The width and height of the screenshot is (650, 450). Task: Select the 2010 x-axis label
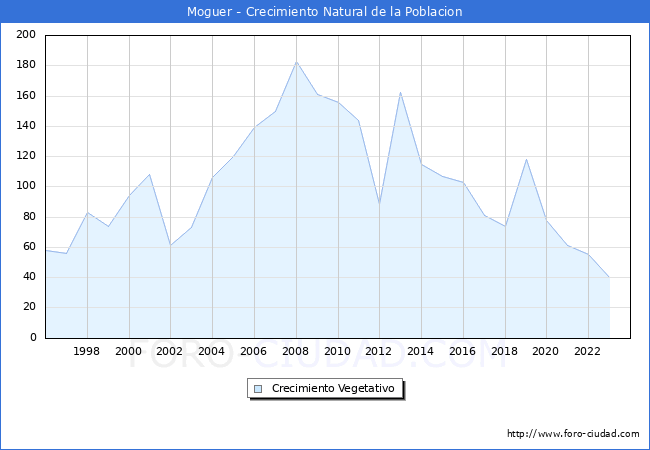click(337, 351)
